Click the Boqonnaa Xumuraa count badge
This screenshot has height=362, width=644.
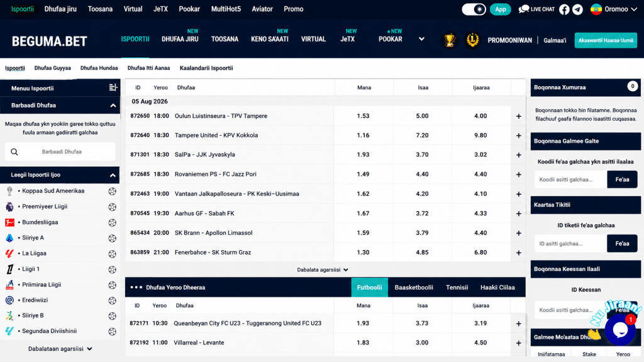tap(632, 87)
